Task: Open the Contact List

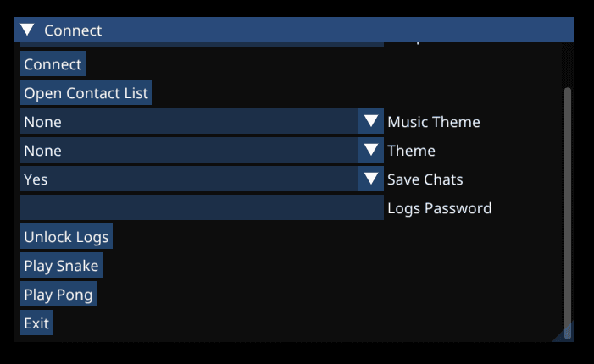Action: pyautogui.click(x=86, y=93)
